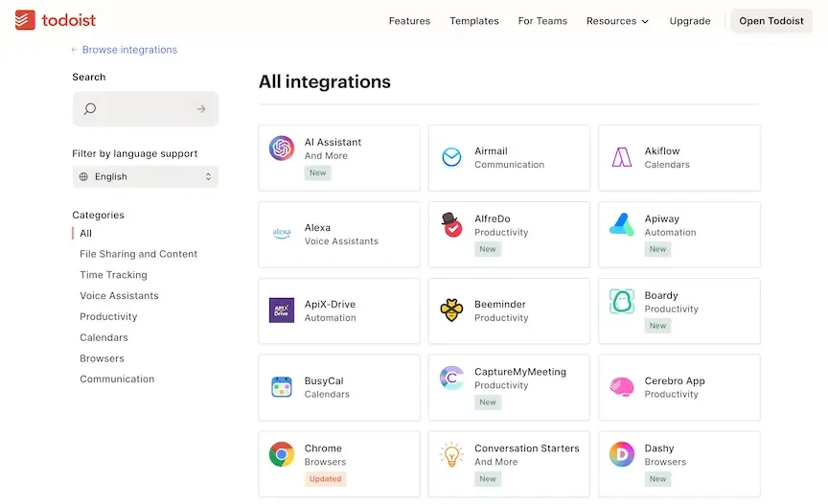Select the Calendars category in sidebar

click(103, 337)
